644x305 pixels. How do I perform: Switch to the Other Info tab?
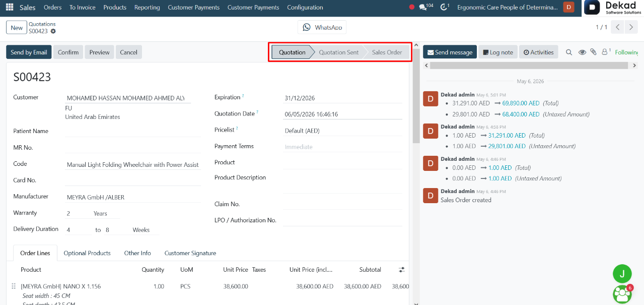(137, 253)
